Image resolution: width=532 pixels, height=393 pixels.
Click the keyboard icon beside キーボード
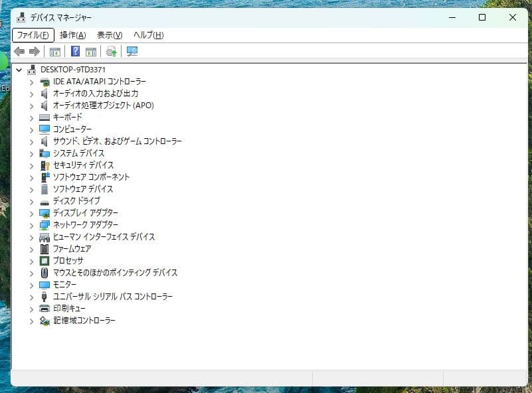pos(44,117)
